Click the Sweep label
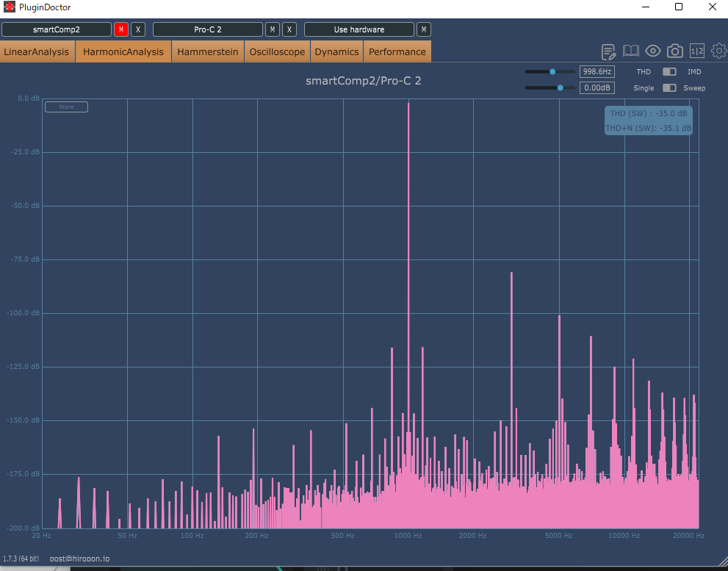Viewport: 728px width, 571px height. coord(694,87)
